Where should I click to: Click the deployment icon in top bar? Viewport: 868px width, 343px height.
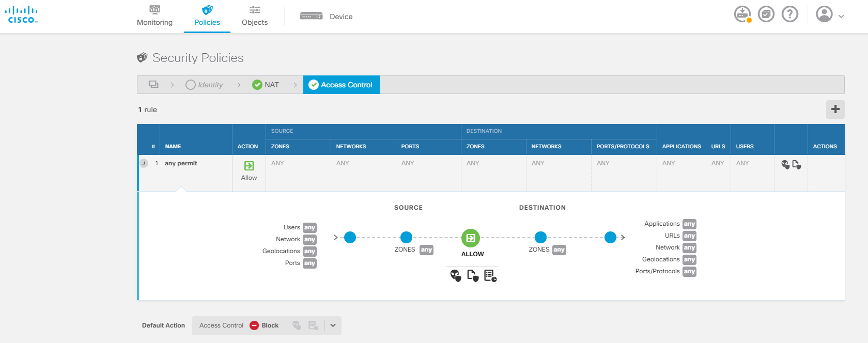742,14
